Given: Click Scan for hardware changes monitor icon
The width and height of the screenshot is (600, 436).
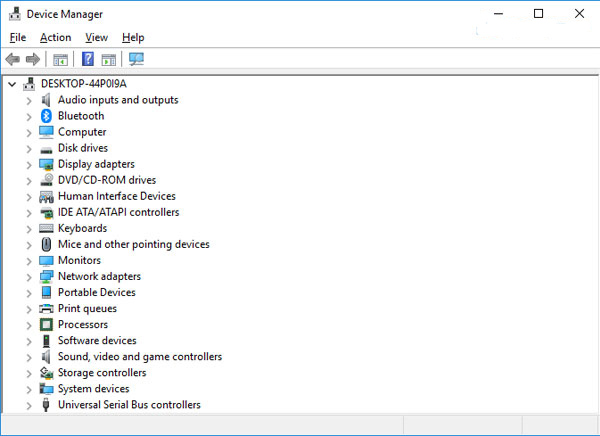Looking at the screenshot, I should (x=136, y=59).
